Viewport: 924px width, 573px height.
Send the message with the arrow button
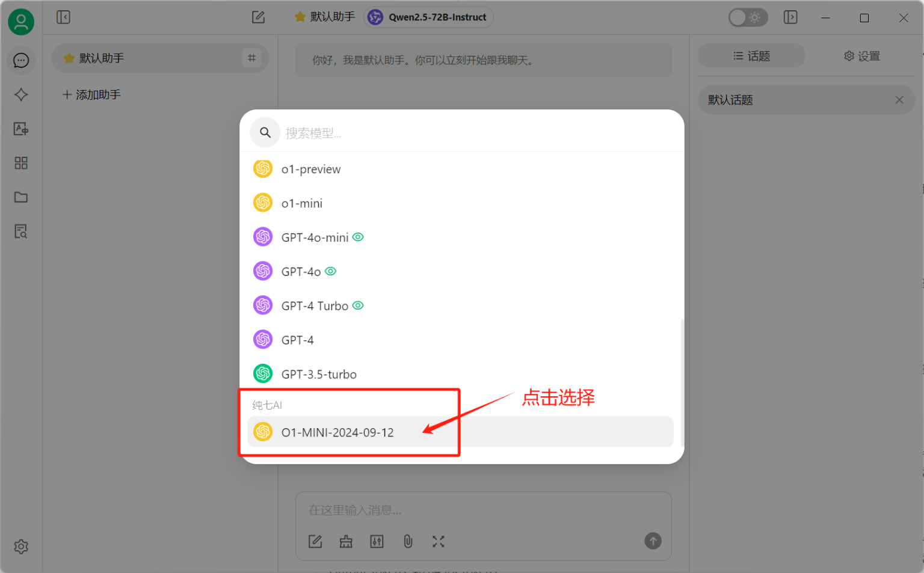(x=653, y=541)
